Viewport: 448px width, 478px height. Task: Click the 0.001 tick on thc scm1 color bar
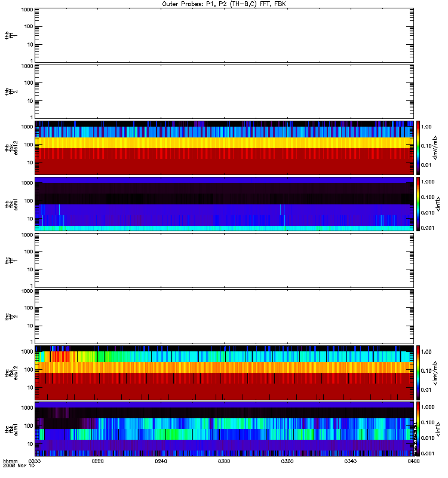[428, 454]
